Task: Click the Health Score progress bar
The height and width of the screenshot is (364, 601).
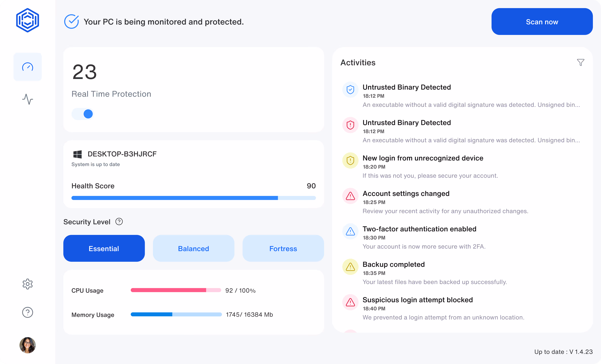Action: coord(193,198)
